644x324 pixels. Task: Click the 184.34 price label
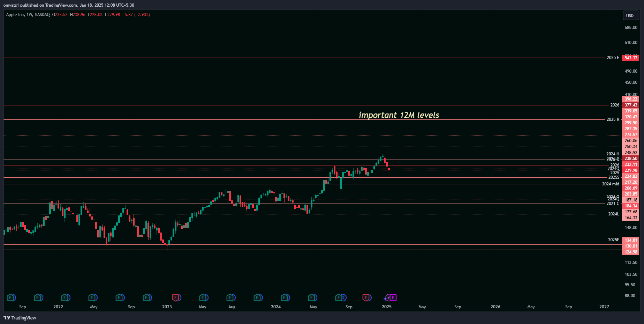click(x=630, y=206)
